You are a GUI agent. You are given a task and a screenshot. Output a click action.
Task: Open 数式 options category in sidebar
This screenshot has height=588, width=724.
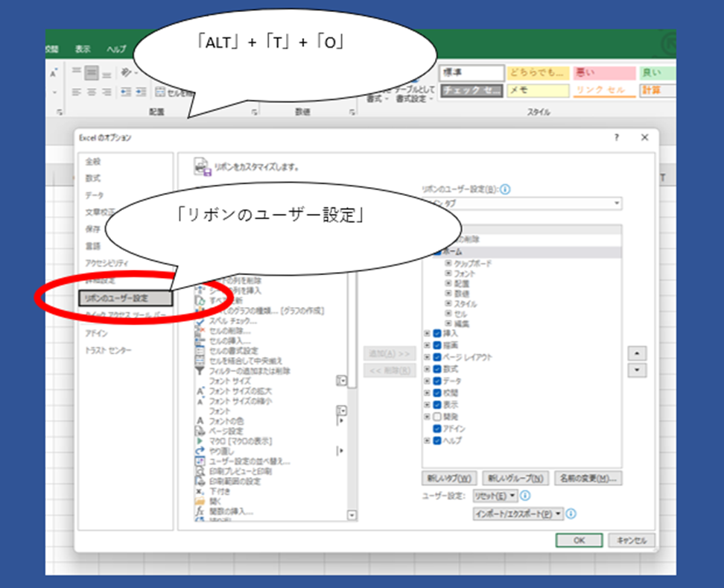93,178
